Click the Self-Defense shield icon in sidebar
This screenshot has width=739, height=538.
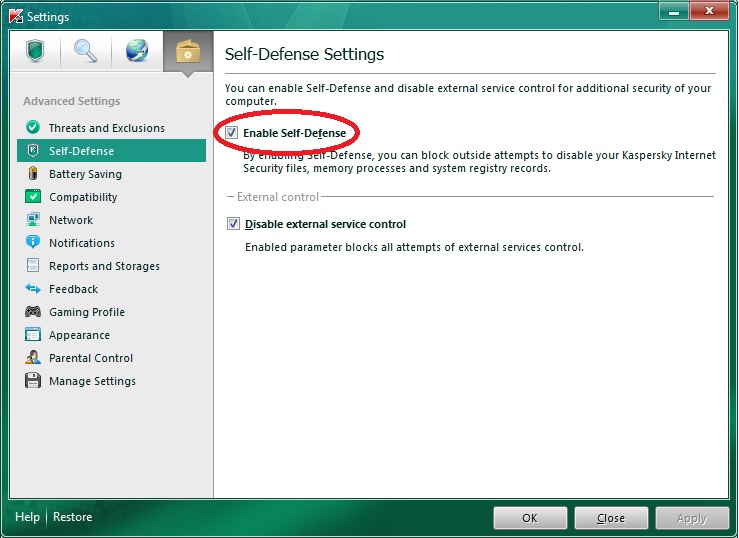click(x=33, y=150)
